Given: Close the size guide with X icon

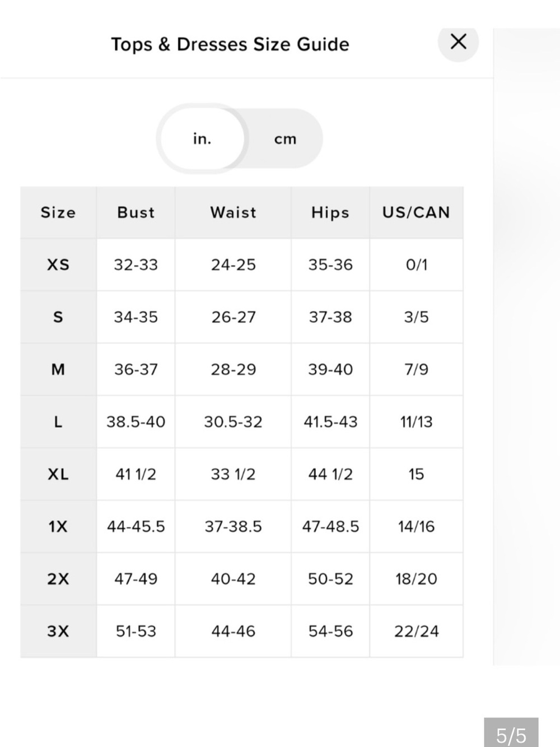Looking at the screenshot, I should click(x=458, y=41).
